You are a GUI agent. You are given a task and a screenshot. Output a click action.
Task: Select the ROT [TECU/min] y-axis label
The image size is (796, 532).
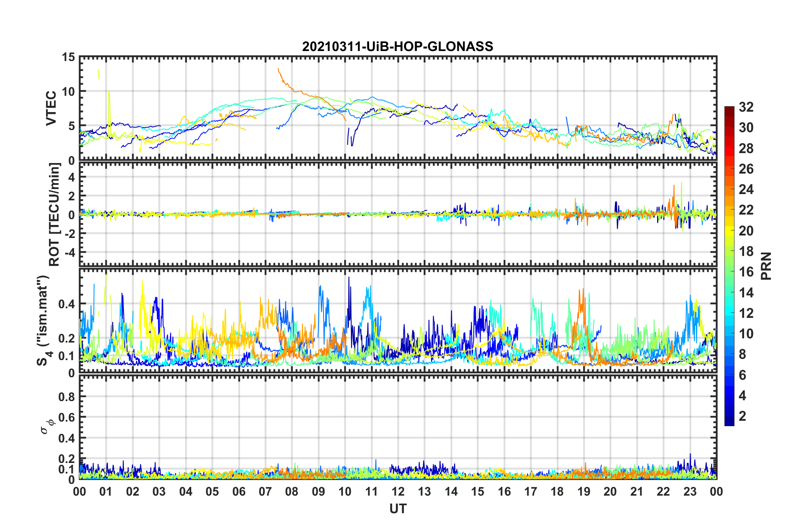(54, 214)
